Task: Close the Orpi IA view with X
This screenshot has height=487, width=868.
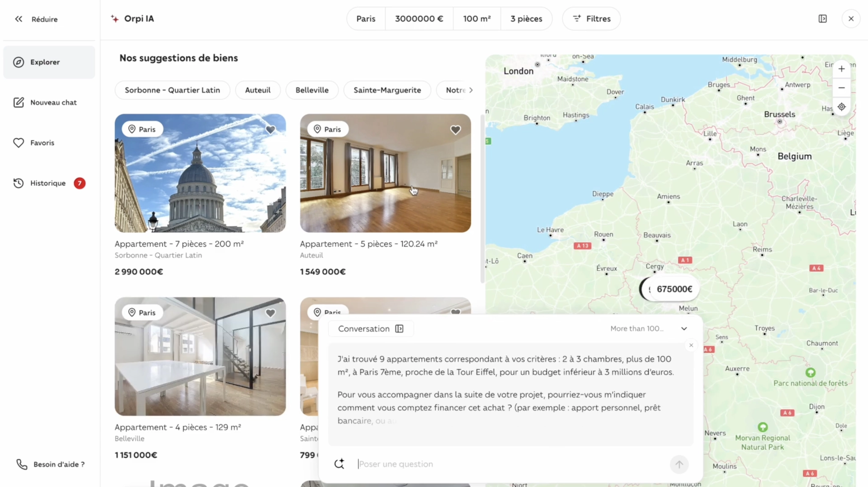Action: tap(851, 19)
